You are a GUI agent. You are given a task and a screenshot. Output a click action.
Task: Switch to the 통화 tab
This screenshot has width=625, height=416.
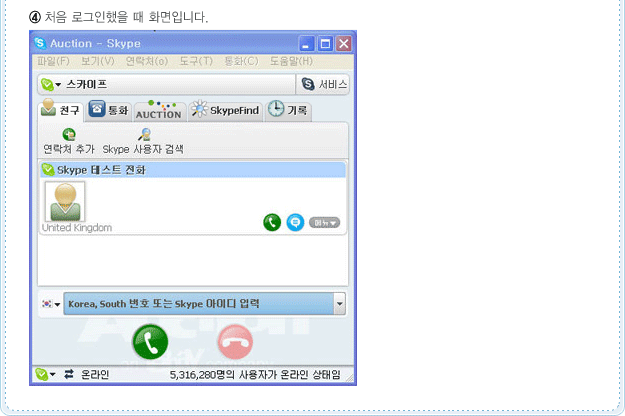tap(108, 110)
